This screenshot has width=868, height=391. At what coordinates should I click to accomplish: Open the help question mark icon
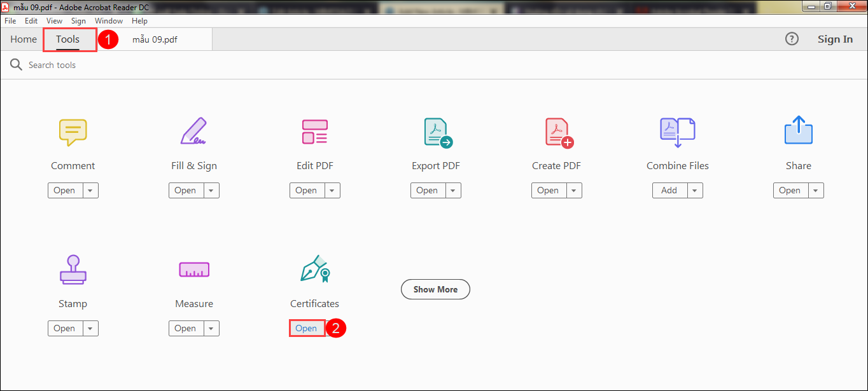[x=792, y=39]
